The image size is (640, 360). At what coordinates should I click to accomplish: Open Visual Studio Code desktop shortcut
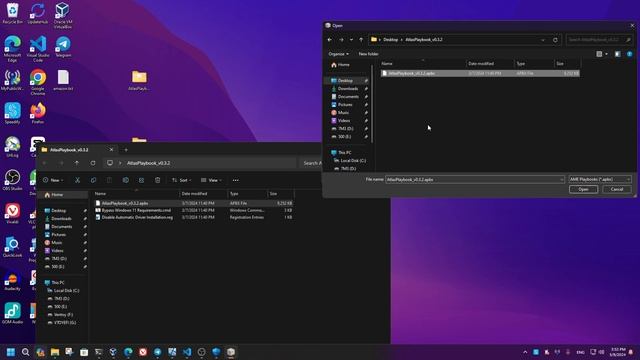pos(38,49)
